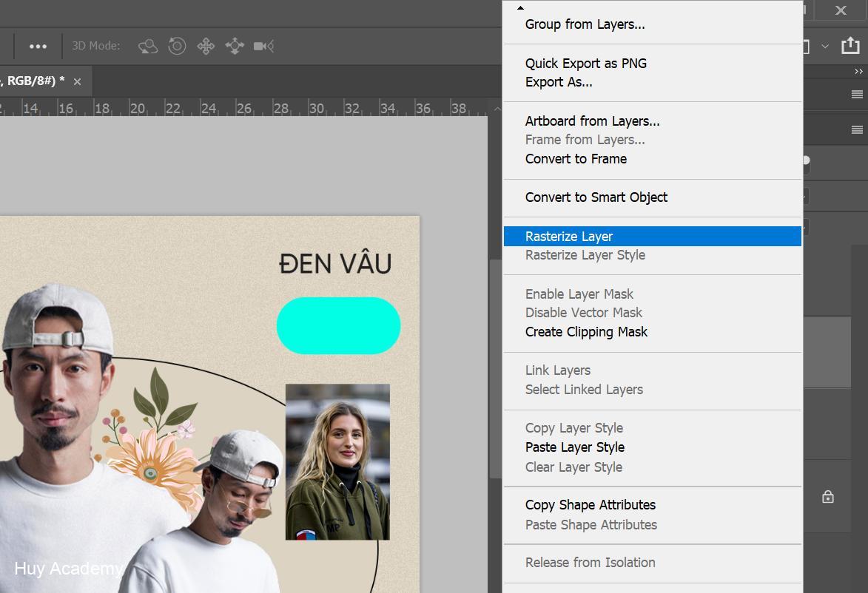Click the cyan rounded rectangle shape

338,326
